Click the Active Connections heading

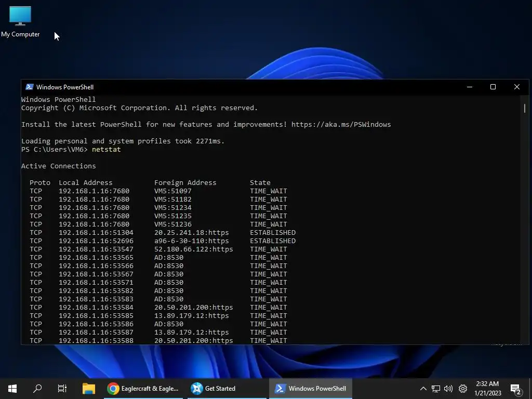tap(58, 166)
